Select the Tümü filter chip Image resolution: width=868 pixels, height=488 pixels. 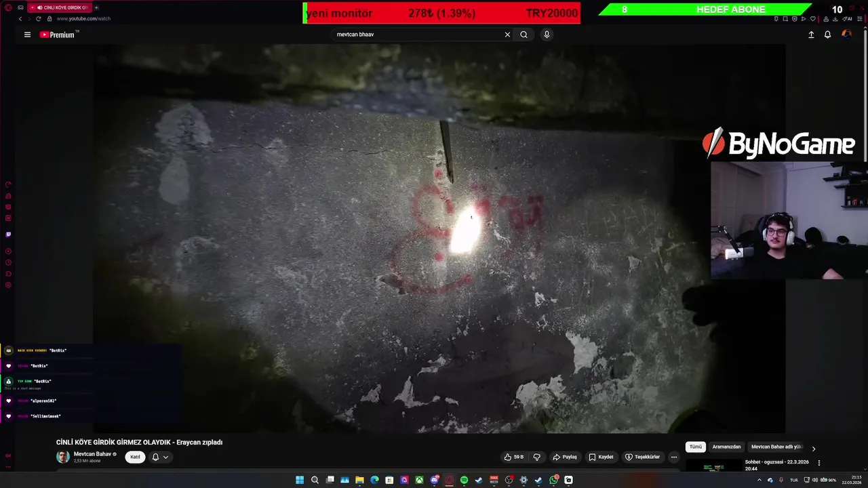tap(696, 447)
